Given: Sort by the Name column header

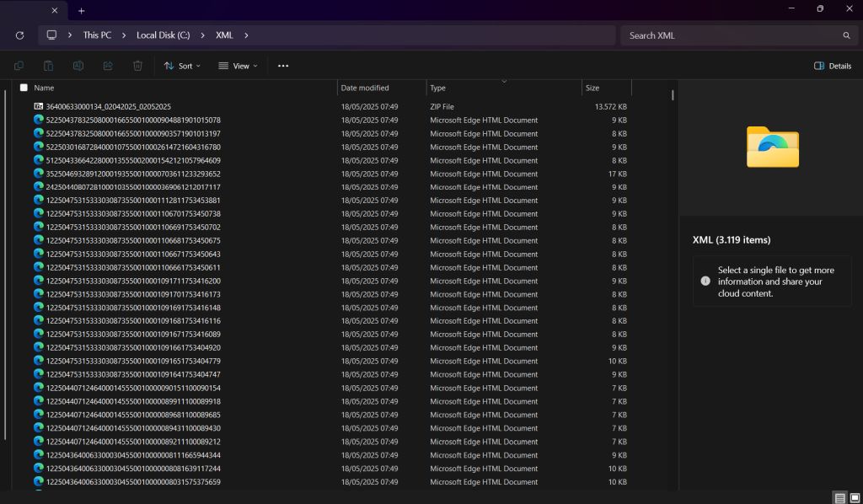Looking at the screenshot, I should click(x=44, y=88).
